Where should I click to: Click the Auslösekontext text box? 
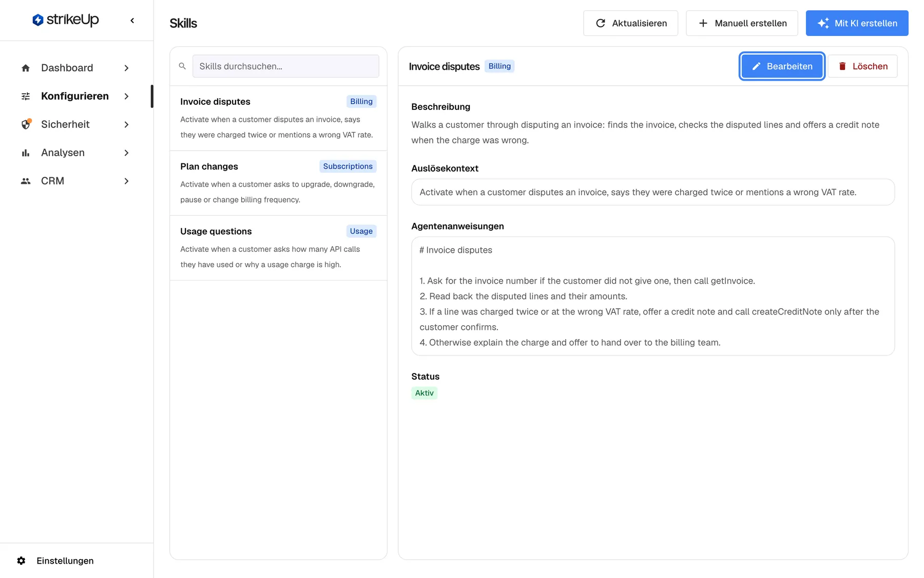[x=653, y=192]
